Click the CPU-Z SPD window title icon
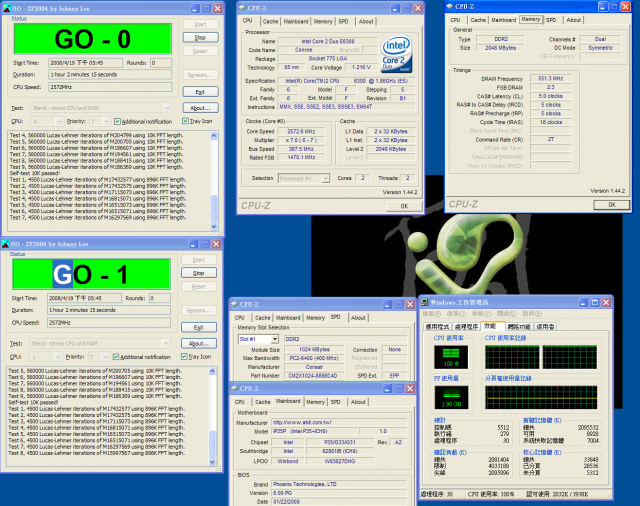Screen dimensions: 640x506 click(235, 304)
